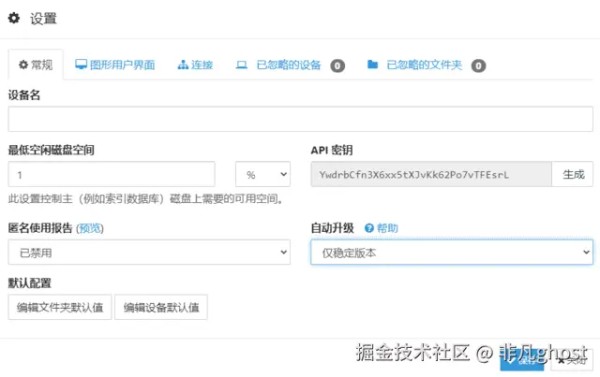Image resolution: width=600 pixels, height=377 pixels.
Task: Click the 最低空闲磁盘空间 value field
Action: 111,174
